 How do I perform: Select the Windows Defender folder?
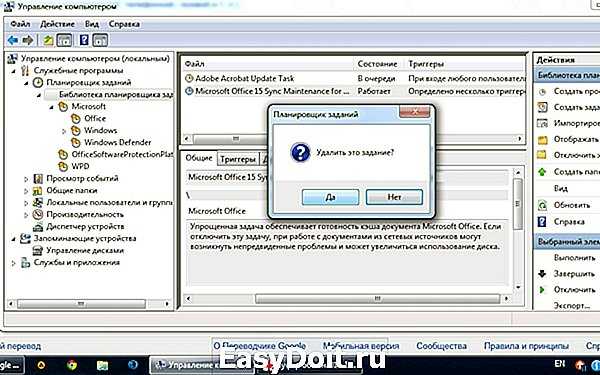[x=117, y=142]
